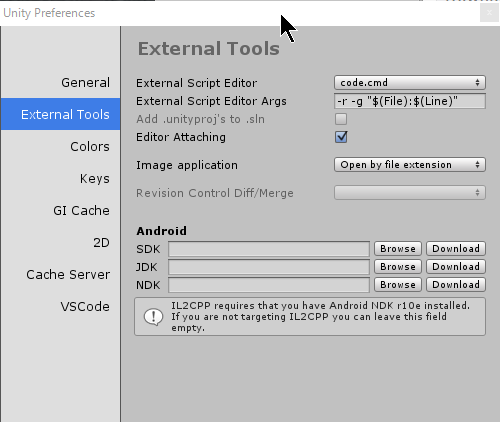The width and height of the screenshot is (500, 422).
Task: Browse for the Android SDK folder
Action: point(398,249)
